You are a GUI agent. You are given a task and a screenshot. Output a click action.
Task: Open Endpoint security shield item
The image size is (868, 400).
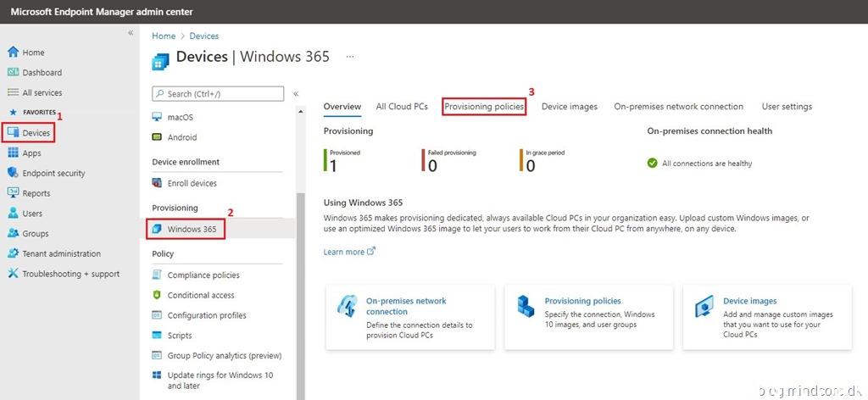(x=53, y=174)
